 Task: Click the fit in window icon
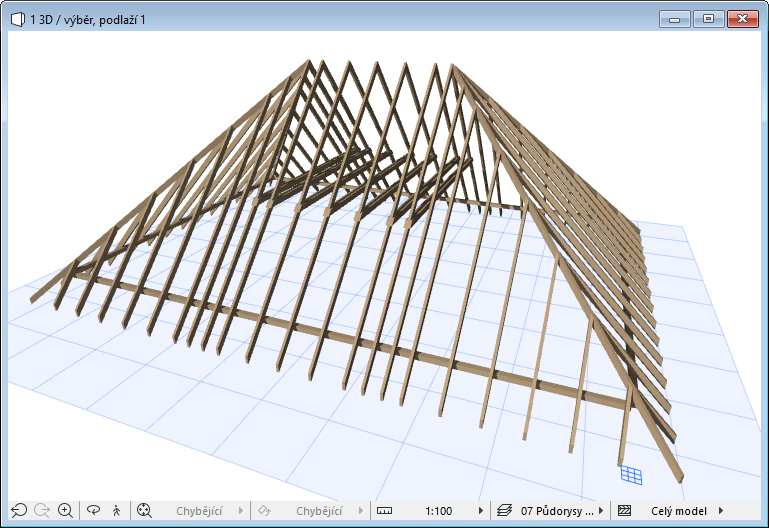pyautogui.click(x=144, y=511)
